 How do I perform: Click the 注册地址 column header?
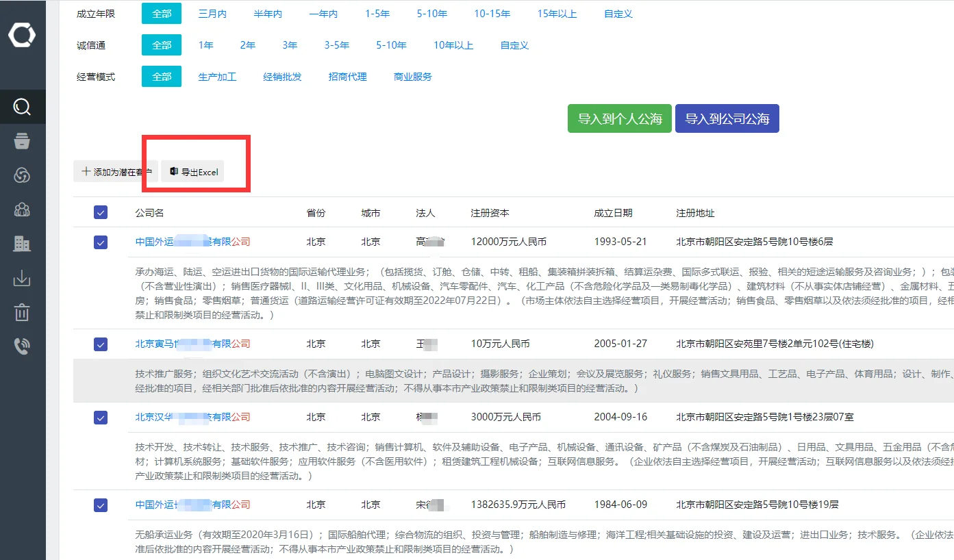click(695, 213)
